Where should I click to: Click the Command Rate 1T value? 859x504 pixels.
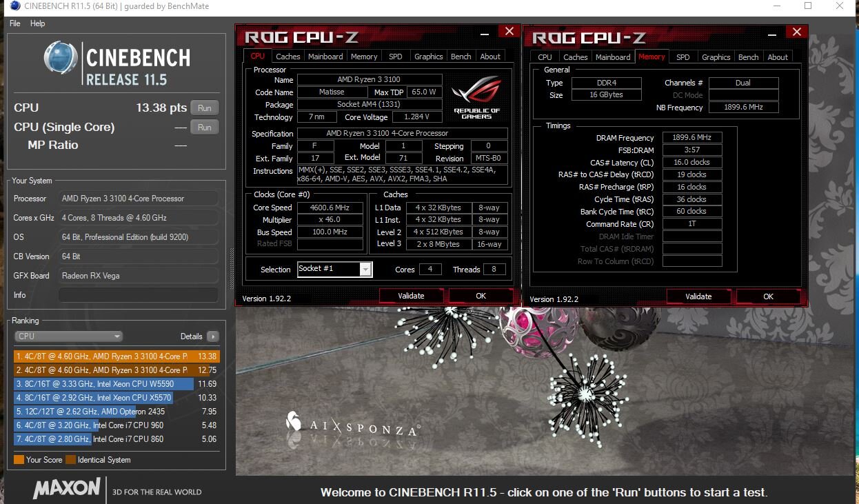tap(692, 224)
